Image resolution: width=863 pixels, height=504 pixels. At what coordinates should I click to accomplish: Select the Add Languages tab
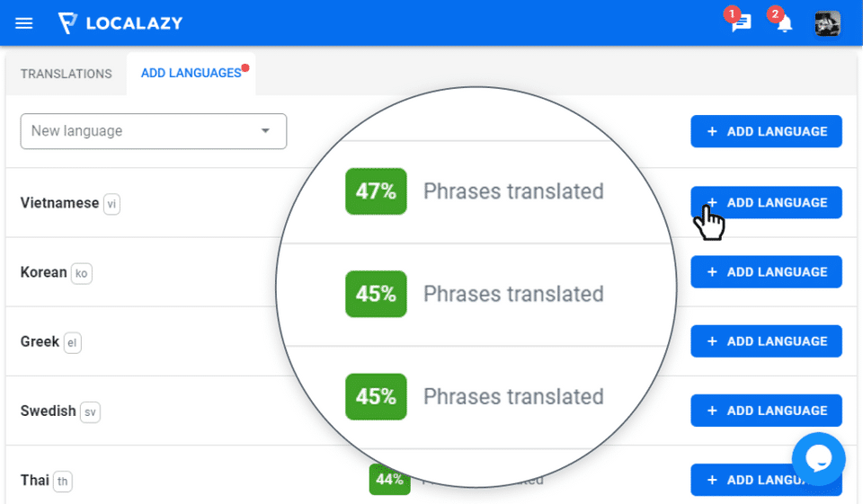[x=191, y=74]
